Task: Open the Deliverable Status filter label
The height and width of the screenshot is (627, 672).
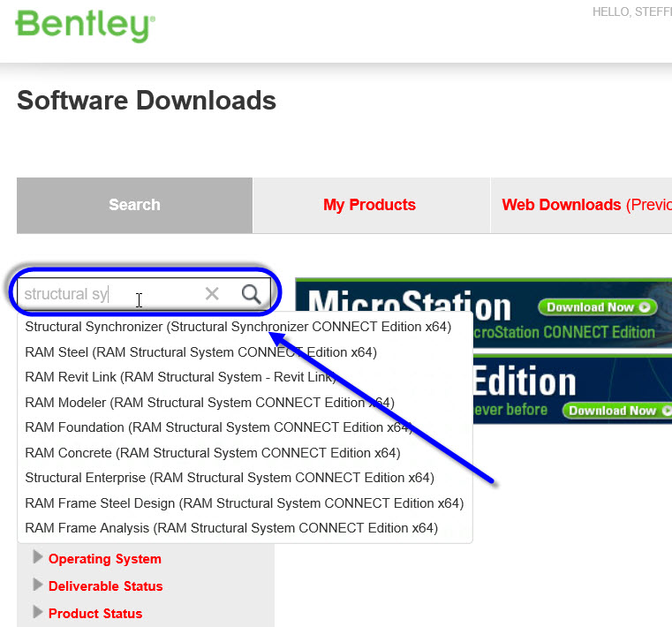Action: pyautogui.click(x=105, y=586)
